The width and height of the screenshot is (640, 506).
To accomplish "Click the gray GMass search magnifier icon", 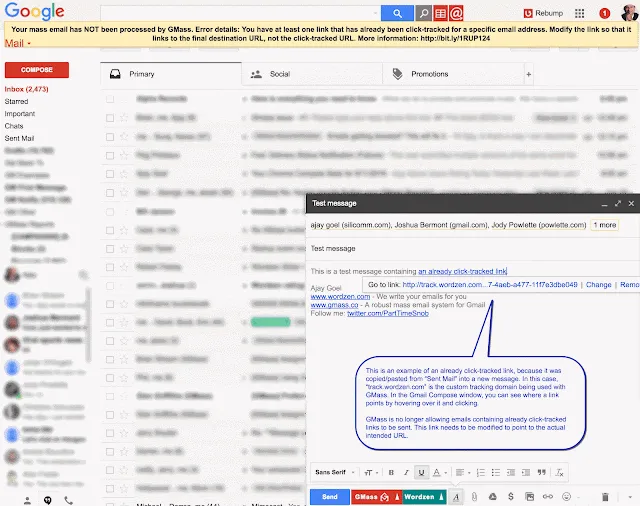I will pyautogui.click(x=424, y=13).
